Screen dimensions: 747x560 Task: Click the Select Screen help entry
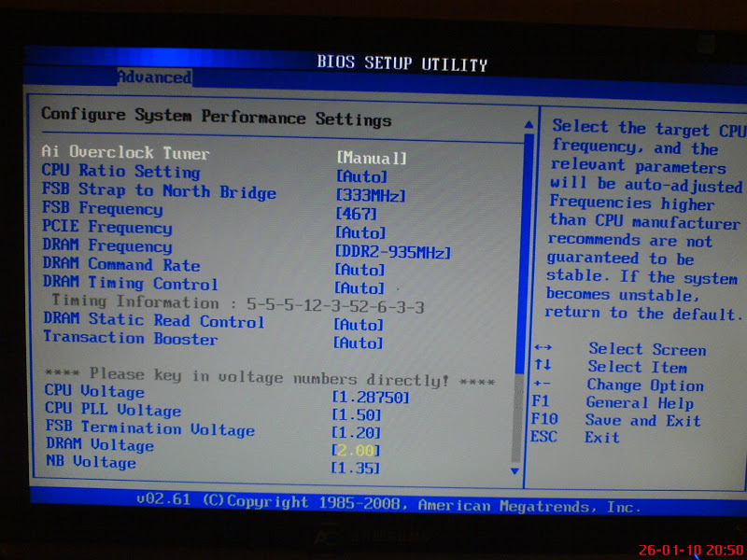647,349
